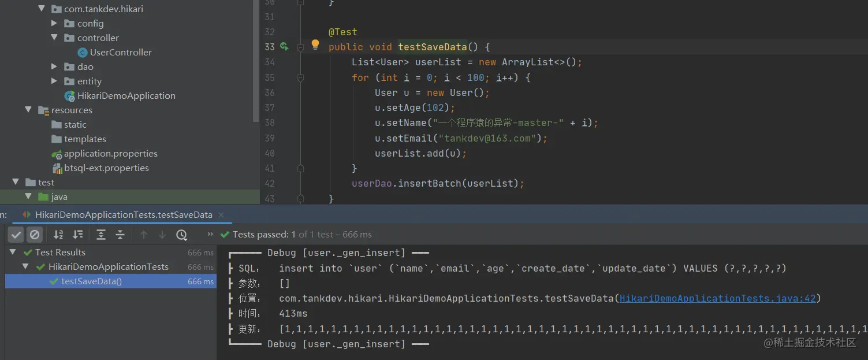The image size is (868, 360).
Task: Open the HikariDemoApplicationTests.java:42 link
Action: tap(717, 298)
